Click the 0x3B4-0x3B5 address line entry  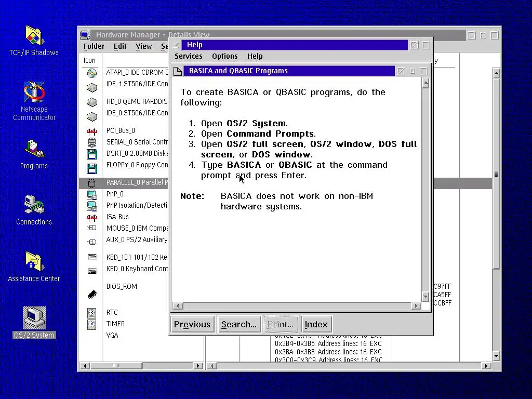click(x=328, y=344)
